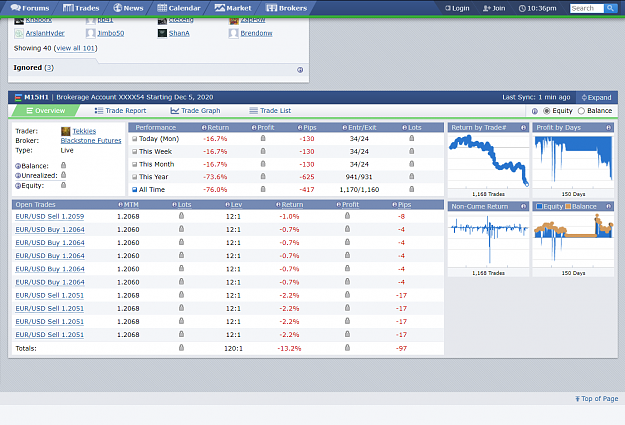The width and height of the screenshot is (625, 425).
Task: Open ArslanHyder's profile
Action: tap(45, 33)
